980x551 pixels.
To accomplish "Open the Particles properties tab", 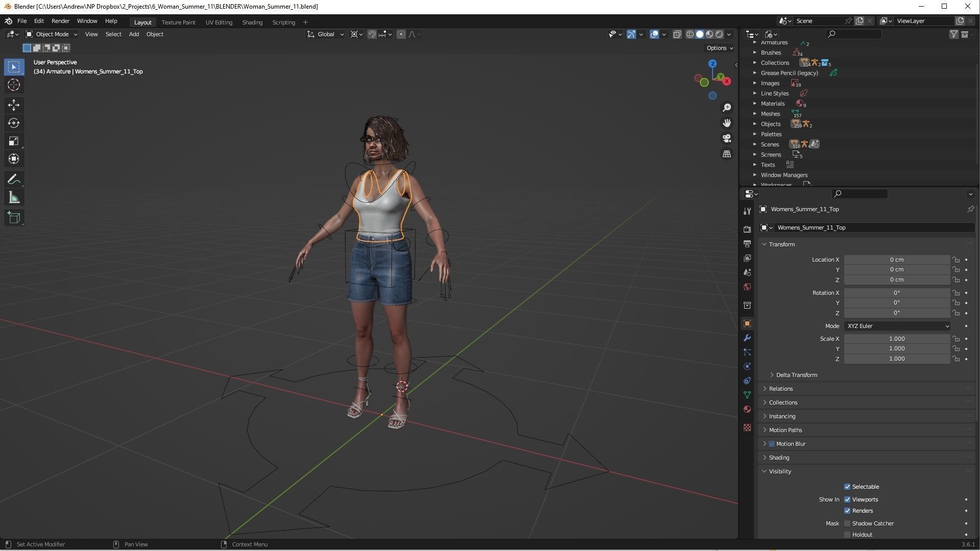I will 747,352.
